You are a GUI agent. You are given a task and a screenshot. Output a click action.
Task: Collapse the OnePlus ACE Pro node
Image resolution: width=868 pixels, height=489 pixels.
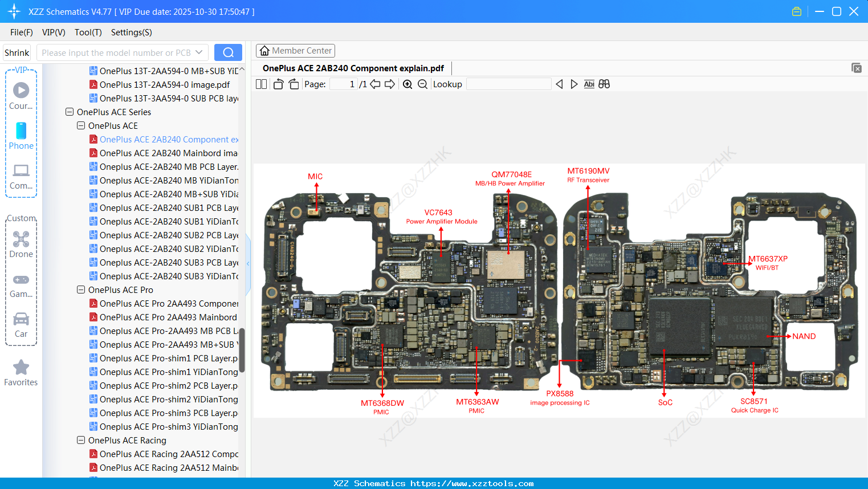point(80,290)
